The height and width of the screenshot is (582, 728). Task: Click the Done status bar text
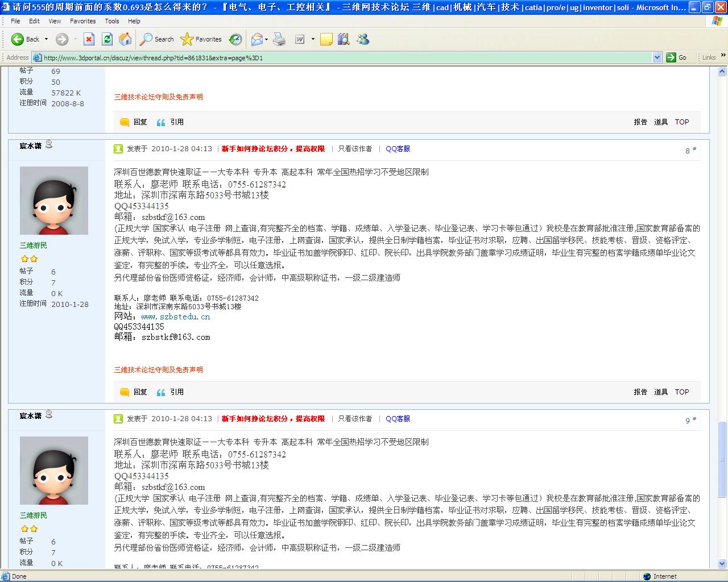click(x=19, y=576)
